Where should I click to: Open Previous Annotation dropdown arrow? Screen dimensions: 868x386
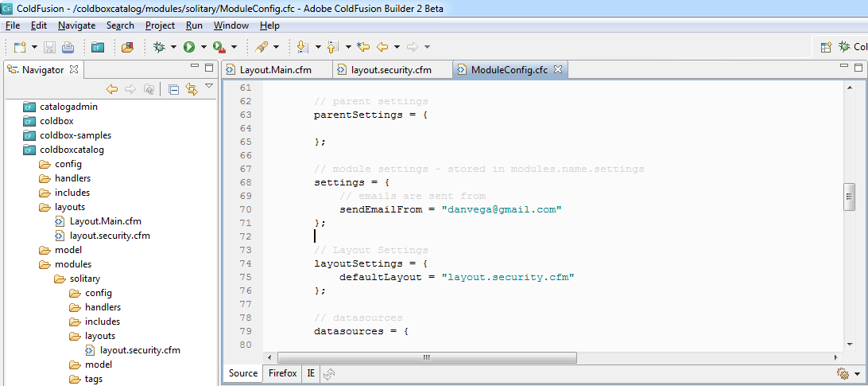click(348, 48)
